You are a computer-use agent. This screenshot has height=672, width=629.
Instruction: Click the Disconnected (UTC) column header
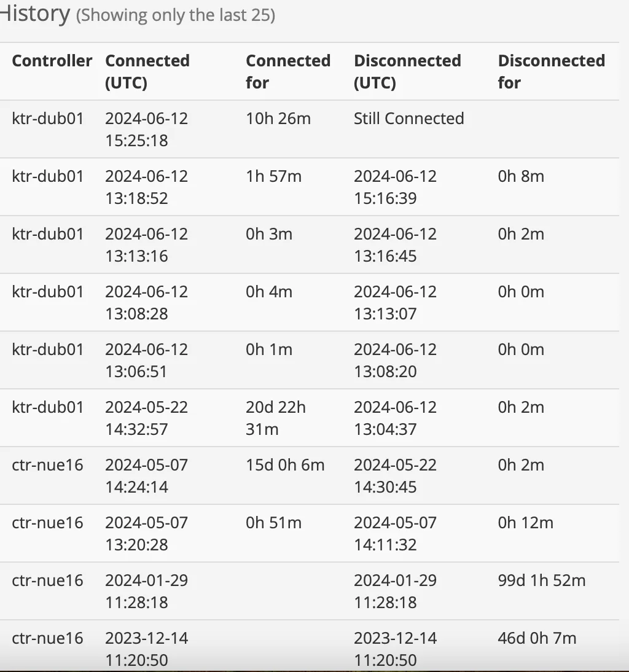407,71
